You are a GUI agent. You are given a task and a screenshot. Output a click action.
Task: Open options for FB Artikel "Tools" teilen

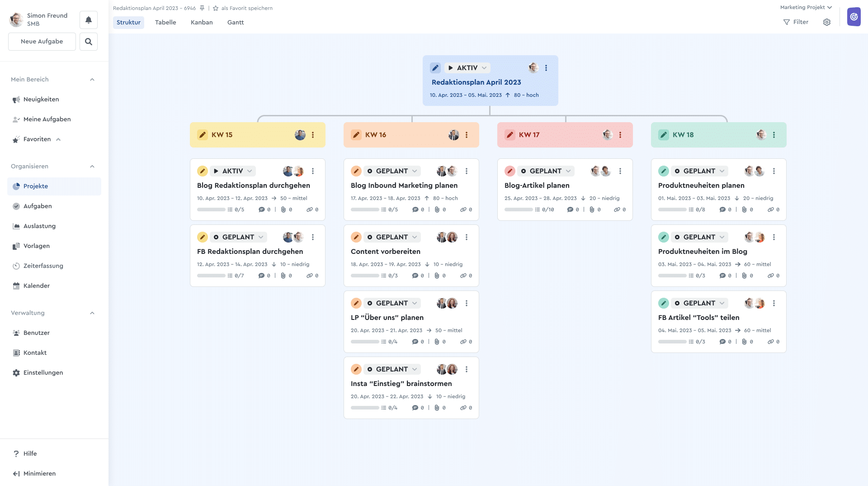774,303
